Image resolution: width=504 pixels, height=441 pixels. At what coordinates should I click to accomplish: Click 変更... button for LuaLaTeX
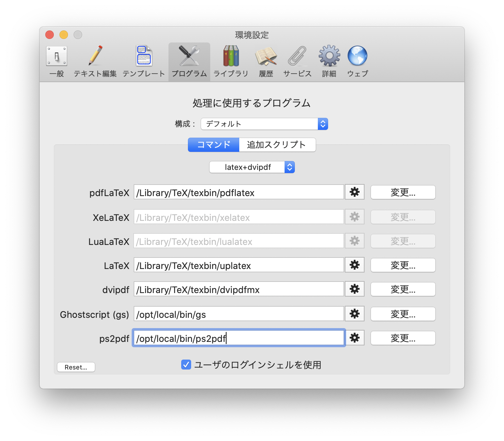[x=403, y=241]
